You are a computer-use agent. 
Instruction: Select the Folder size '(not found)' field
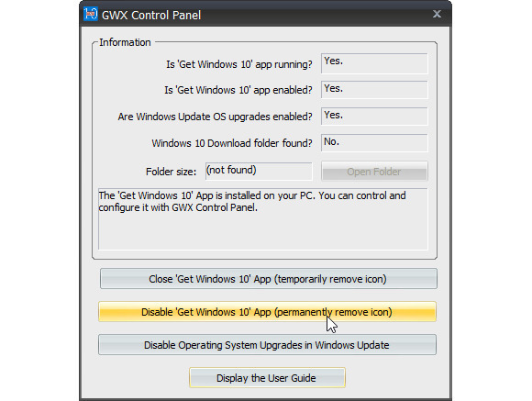click(x=259, y=171)
